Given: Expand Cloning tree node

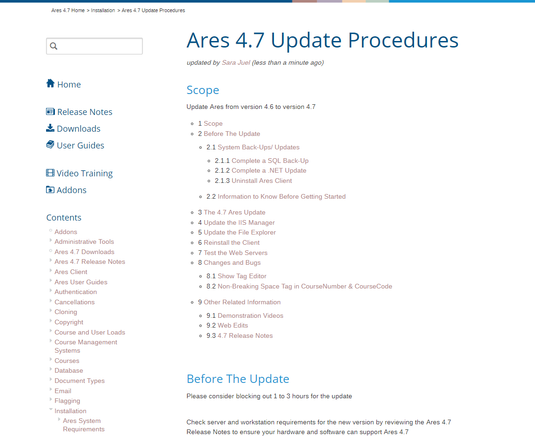Looking at the screenshot, I should [50, 311].
